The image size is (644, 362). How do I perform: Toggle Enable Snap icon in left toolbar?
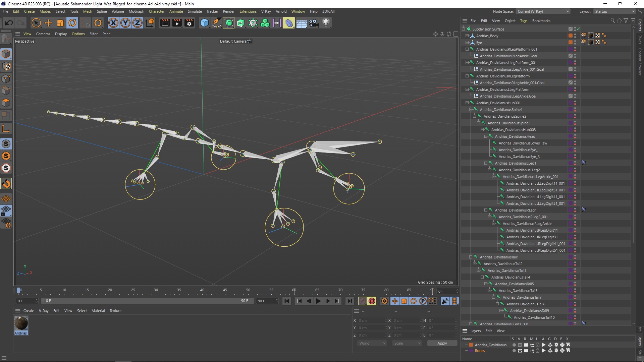(6, 183)
